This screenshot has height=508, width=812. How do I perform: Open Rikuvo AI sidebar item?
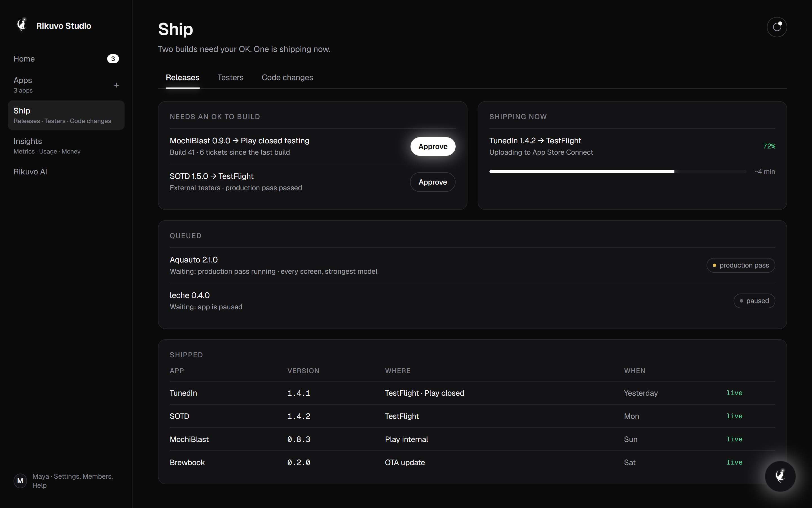coord(66,172)
